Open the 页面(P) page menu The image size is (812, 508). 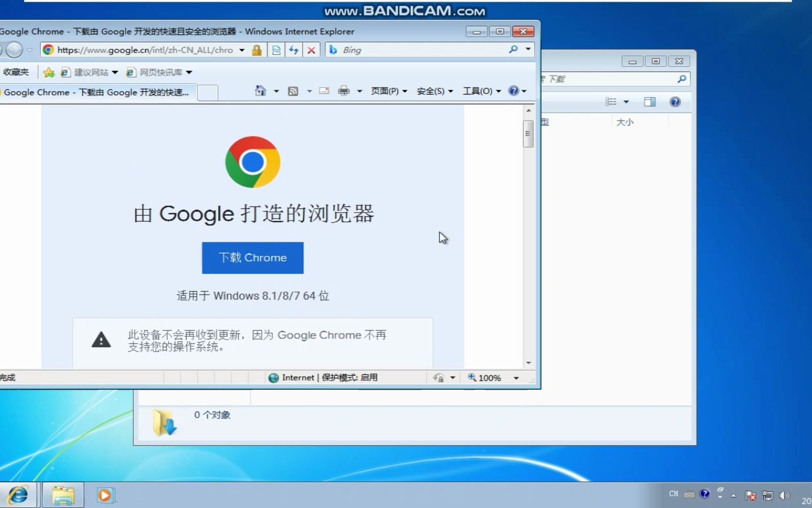389,91
